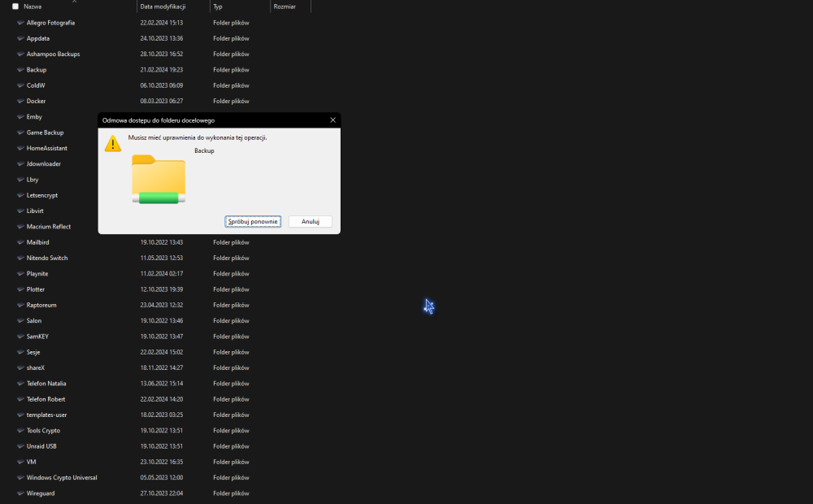Click the Emby folder icon

[21, 117]
